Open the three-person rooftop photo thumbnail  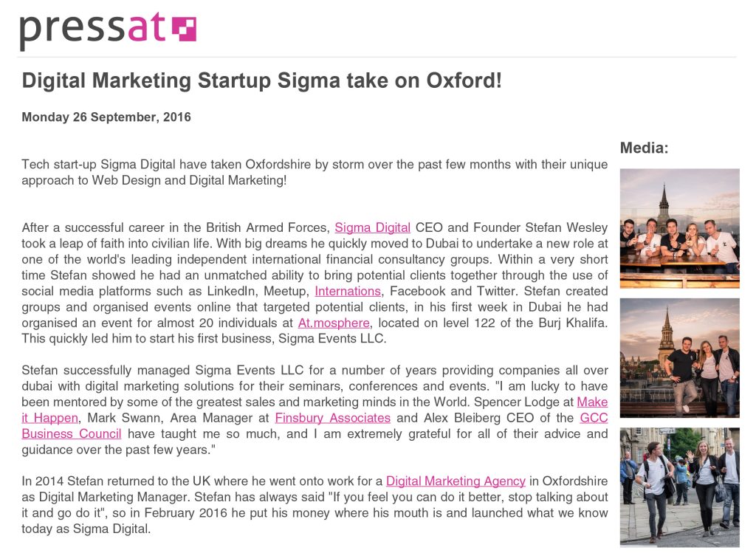(679, 358)
